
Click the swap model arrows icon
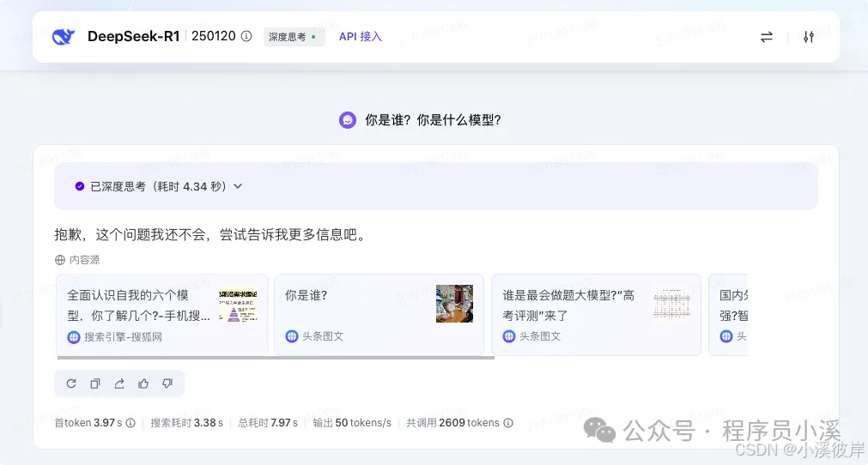click(x=766, y=37)
